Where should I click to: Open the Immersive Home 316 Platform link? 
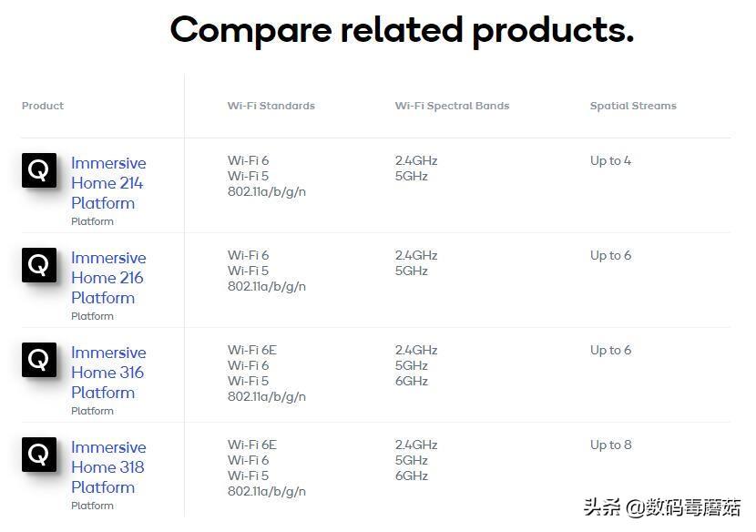[108, 373]
